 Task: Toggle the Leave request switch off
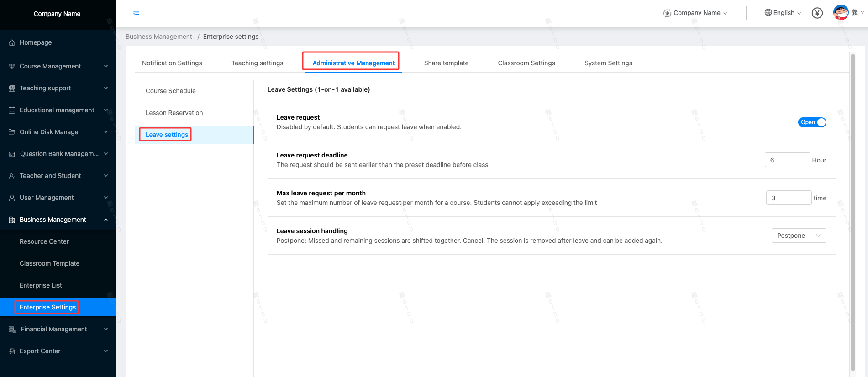click(x=812, y=122)
